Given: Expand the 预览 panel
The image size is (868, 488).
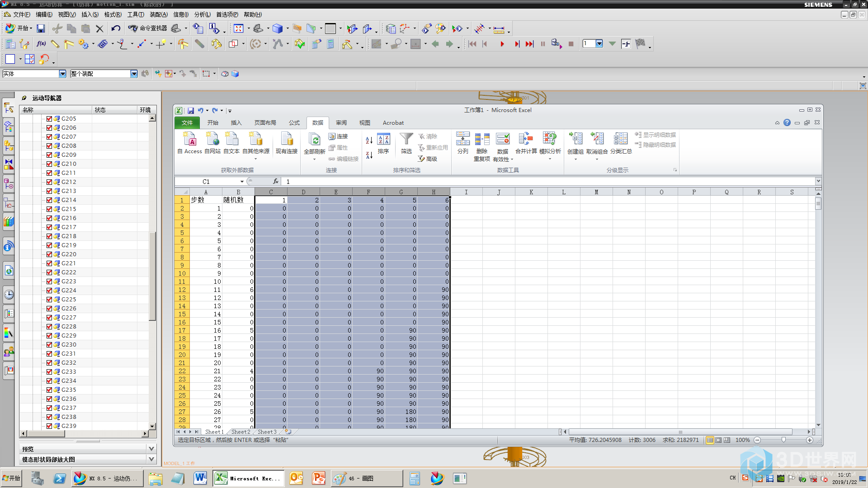Looking at the screenshot, I should 151,449.
